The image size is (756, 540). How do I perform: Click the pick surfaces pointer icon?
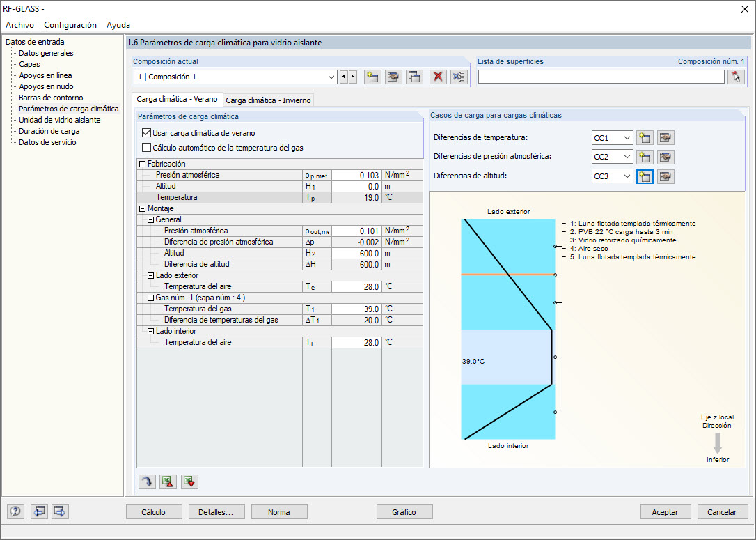tap(736, 77)
